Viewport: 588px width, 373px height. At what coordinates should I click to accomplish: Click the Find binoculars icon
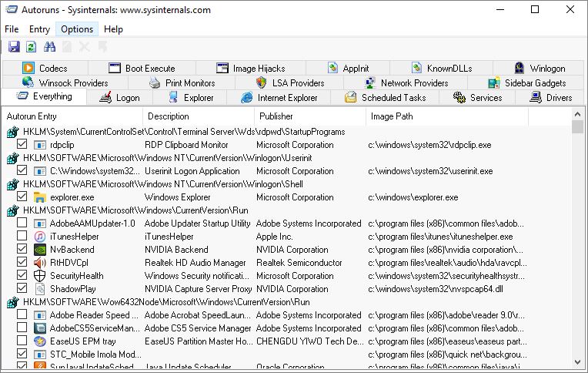tap(49, 47)
